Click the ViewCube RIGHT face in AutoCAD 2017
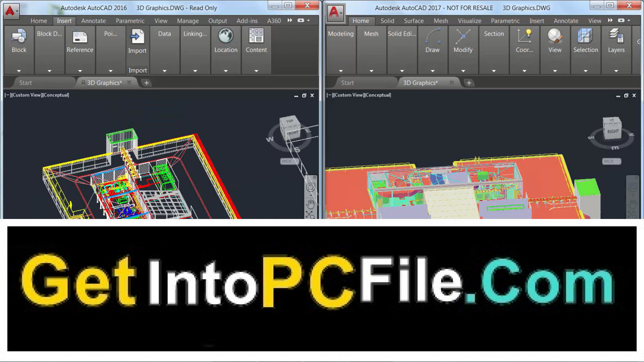Image resolution: width=644 pixels, height=362 pixels. [x=613, y=132]
